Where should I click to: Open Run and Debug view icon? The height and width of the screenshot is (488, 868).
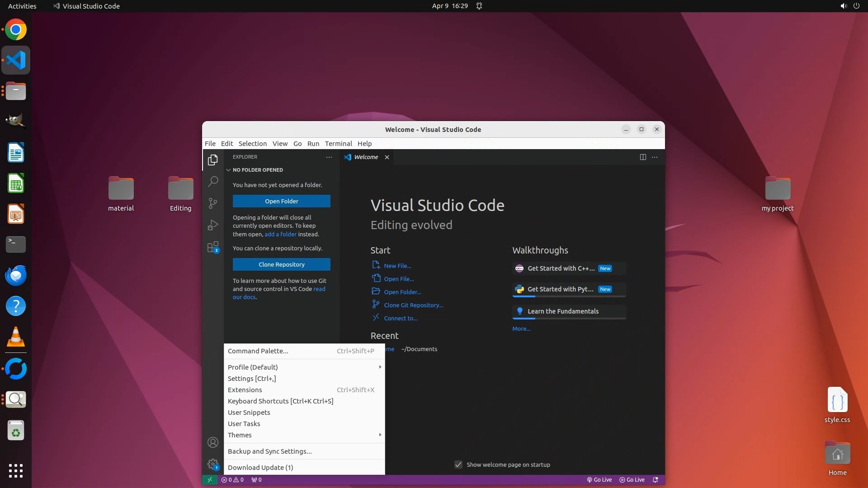coord(213,225)
